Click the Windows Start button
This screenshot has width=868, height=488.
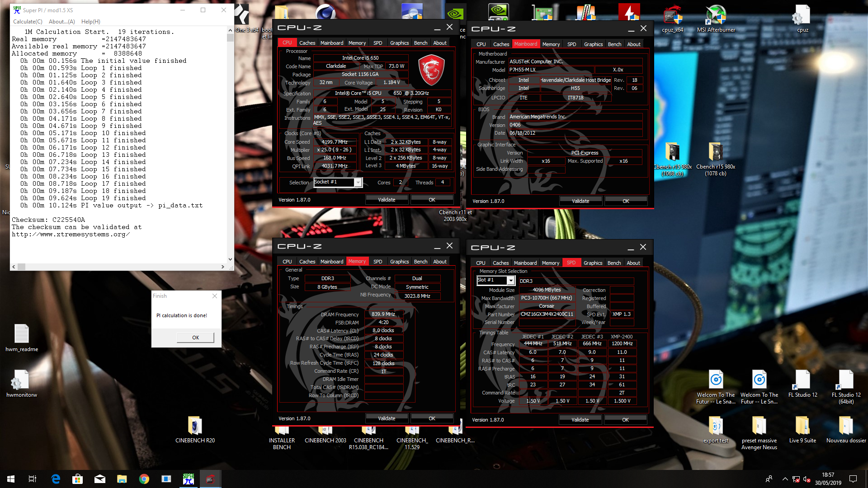click(11, 479)
